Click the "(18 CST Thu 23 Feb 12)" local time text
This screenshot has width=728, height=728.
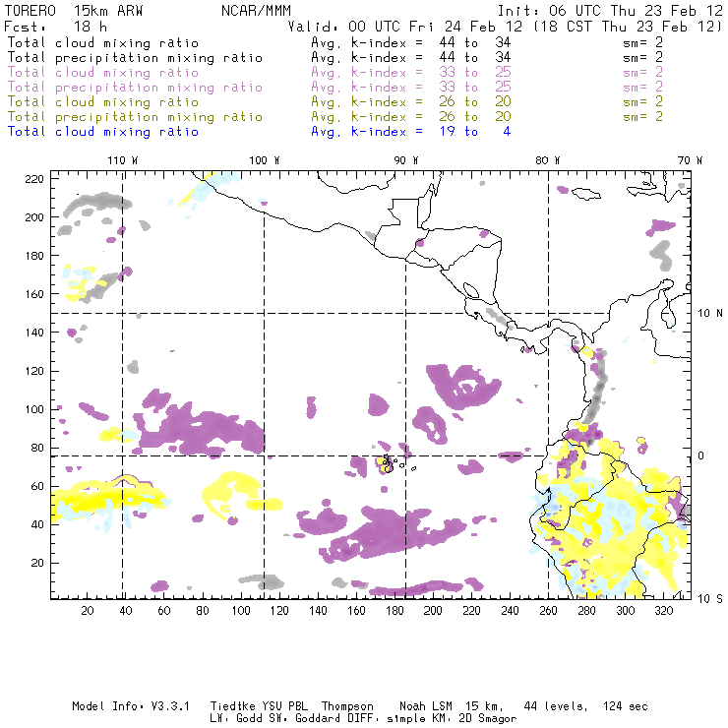click(x=627, y=27)
